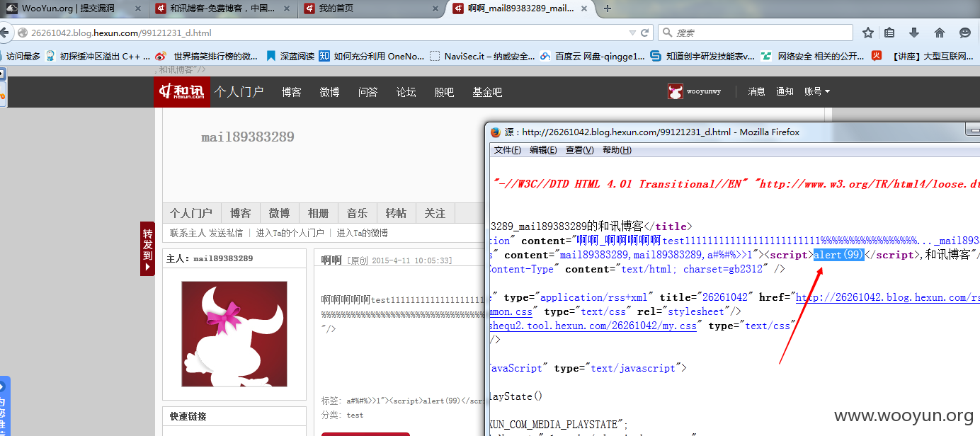Open a new tab with plus button

pyautogui.click(x=607, y=8)
